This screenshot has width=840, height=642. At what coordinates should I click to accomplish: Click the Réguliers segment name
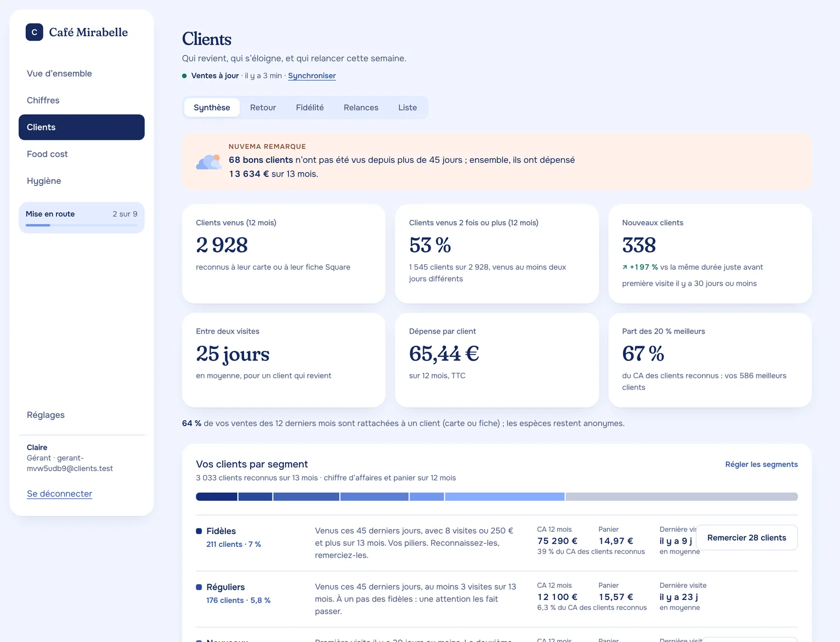[x=226, y=587]
